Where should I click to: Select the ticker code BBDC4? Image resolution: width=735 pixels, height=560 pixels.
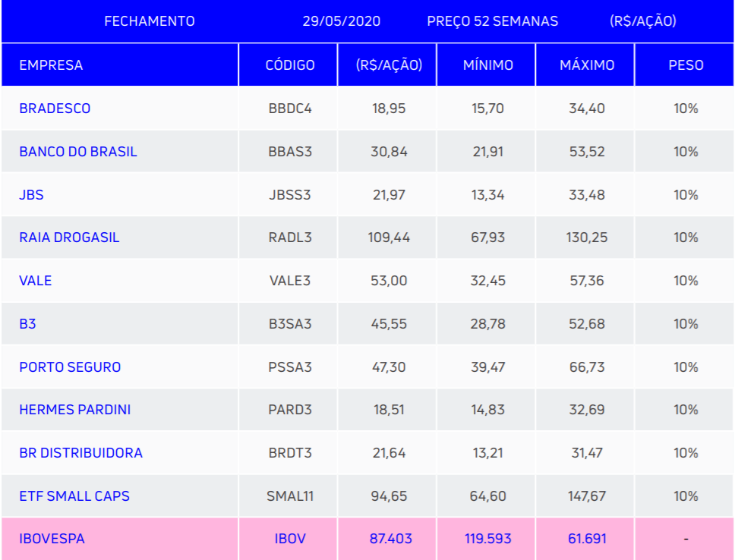[290, 109]
